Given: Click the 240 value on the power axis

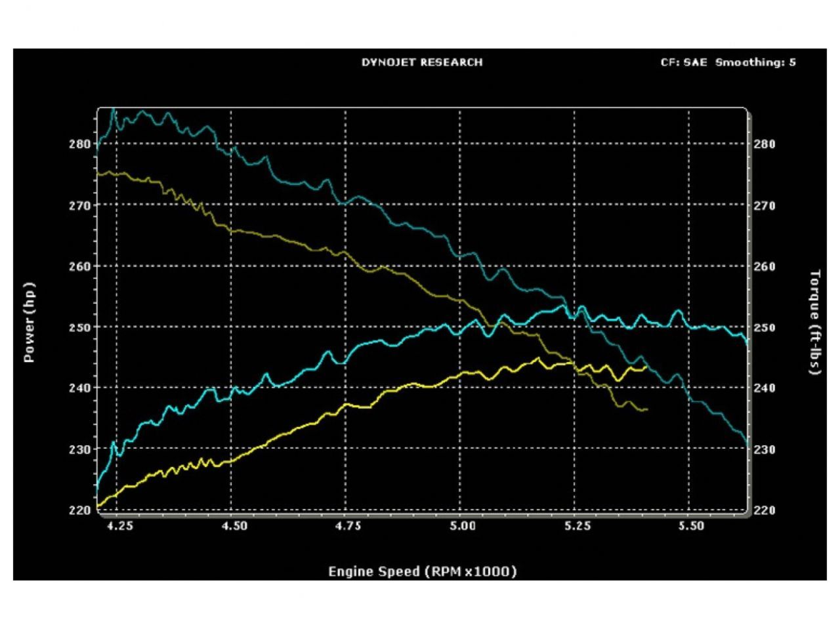Looking at the screenshot, I should (x=79, y=388).
